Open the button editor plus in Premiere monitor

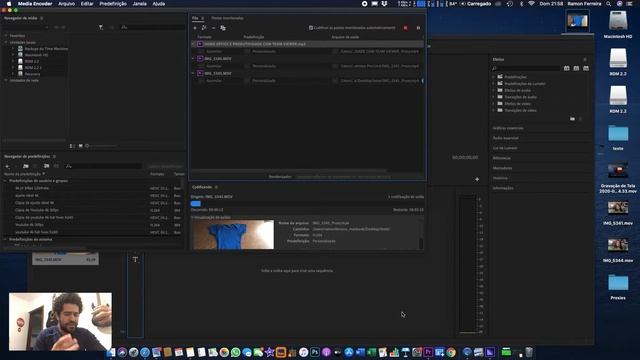pyautogui.click(x=477, y=179)
